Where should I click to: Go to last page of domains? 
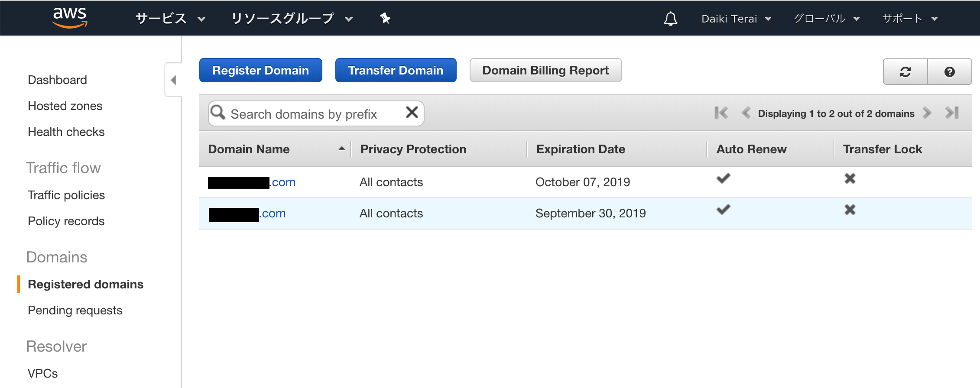coord(952,113)
